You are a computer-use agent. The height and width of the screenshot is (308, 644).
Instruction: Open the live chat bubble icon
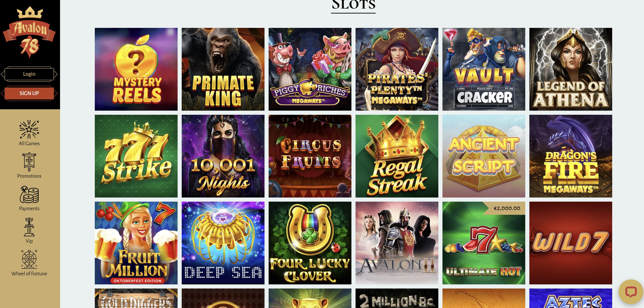(x=631, y=292)
